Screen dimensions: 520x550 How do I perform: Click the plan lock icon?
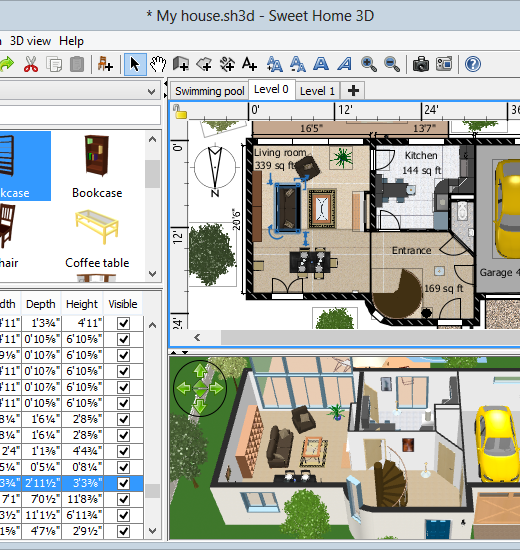pos(180,112)
